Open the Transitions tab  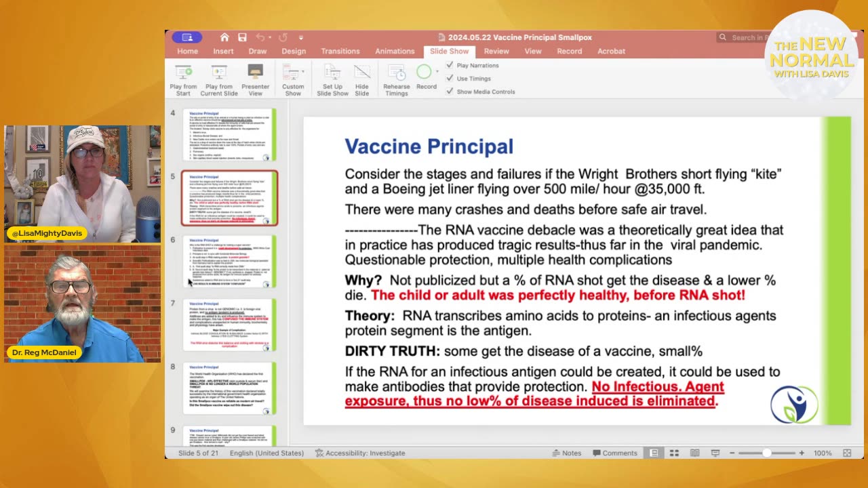point(340,51)
